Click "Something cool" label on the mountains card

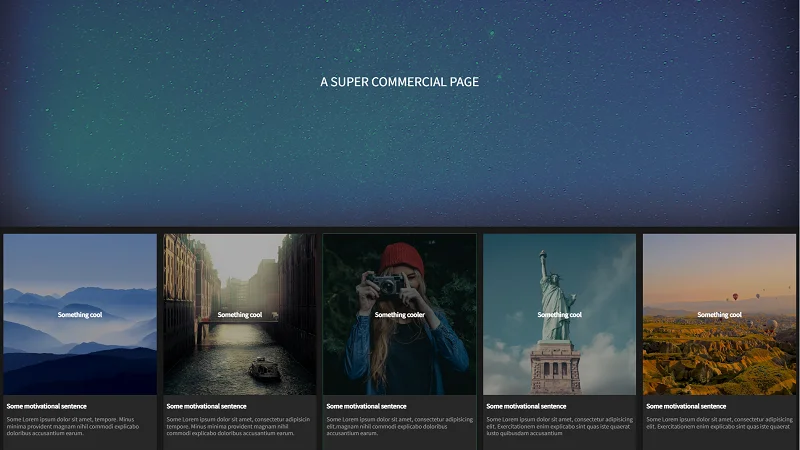click(80, 315)
